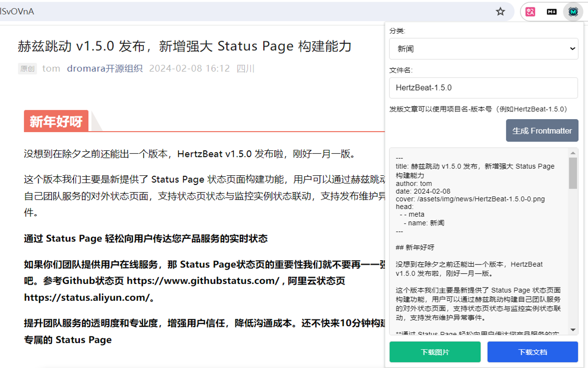Click the 新年好呀 section heading

click(56, 121)
